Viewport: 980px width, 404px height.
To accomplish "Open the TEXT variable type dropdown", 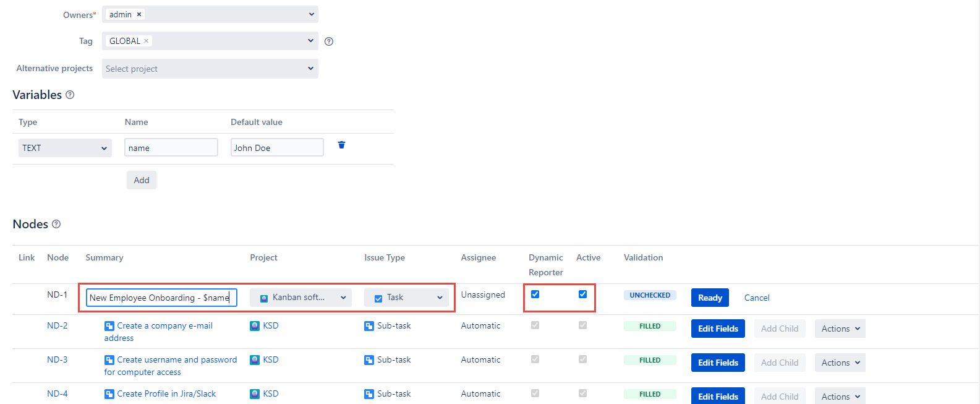I will point(65,148).
